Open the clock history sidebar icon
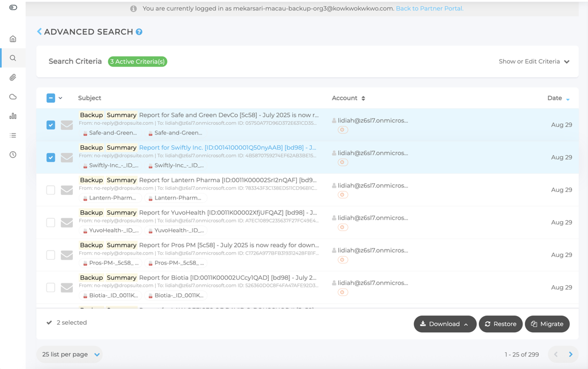 13,155
